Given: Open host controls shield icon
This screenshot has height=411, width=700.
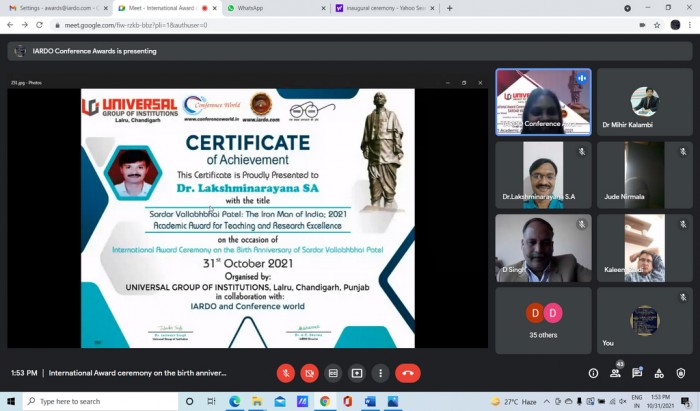Looking at the screenshot, I should pos(681,373).
